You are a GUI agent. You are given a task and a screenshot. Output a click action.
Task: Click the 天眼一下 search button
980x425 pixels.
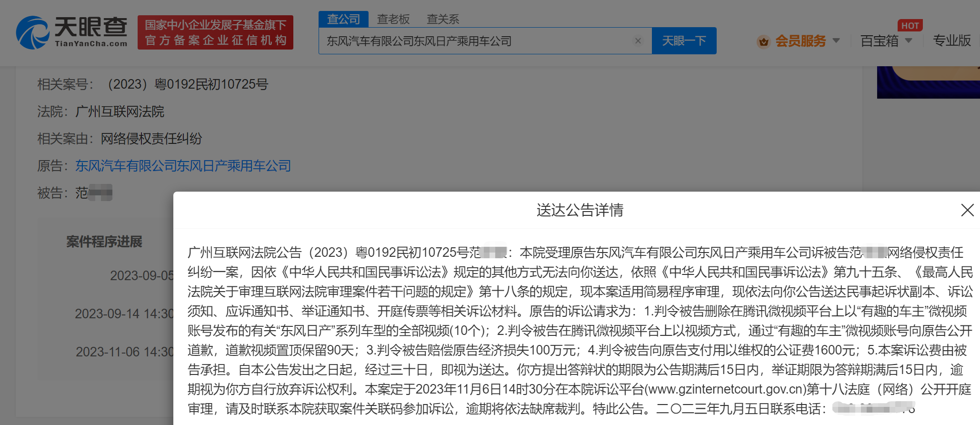coord(684,41)
